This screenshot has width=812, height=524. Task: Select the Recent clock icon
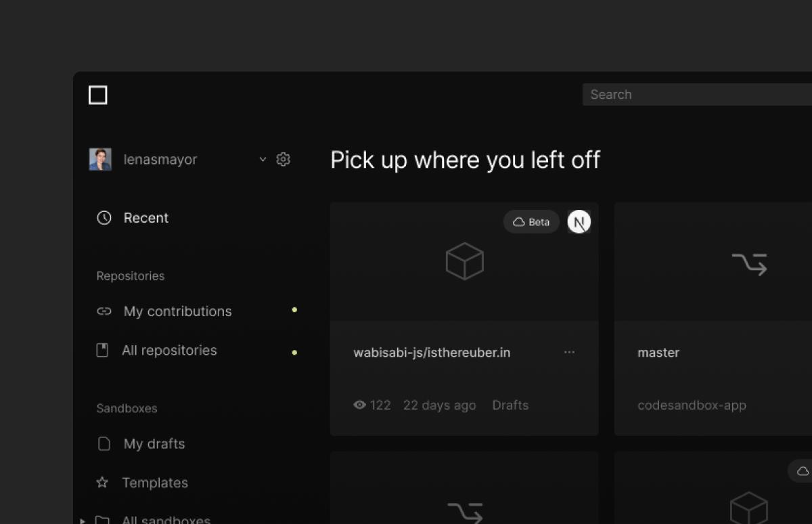pos(104,217)
